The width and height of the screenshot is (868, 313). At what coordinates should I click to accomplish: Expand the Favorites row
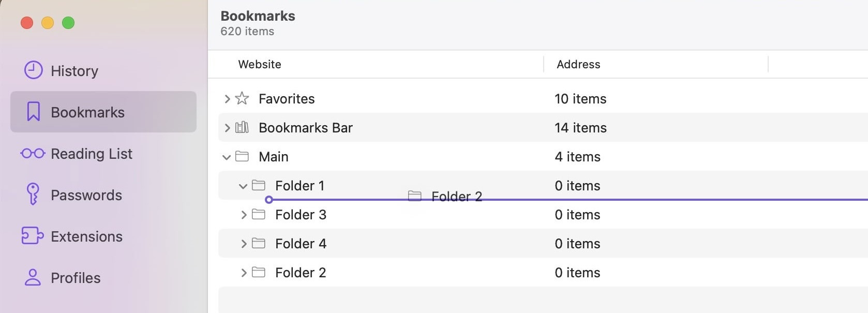227,99
